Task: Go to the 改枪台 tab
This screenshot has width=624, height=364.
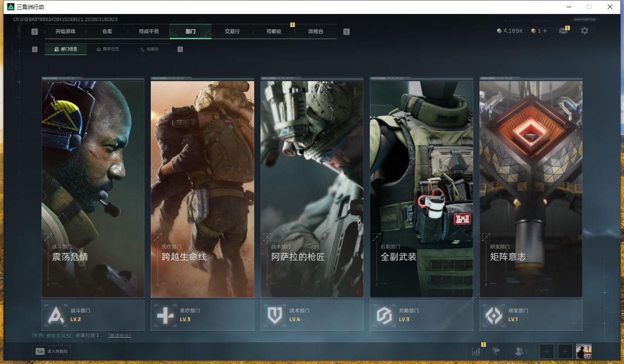Action: click(x=316, y=32)
